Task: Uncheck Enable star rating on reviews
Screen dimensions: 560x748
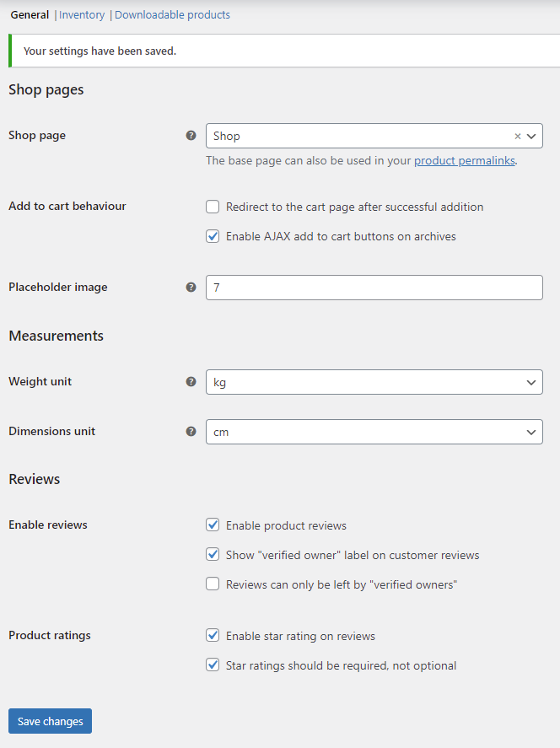Action: (x=213, y=635)
